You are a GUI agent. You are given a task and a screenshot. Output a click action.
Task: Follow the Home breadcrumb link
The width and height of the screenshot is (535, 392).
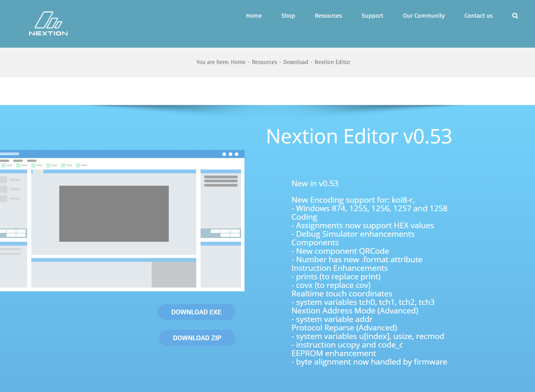238,62
